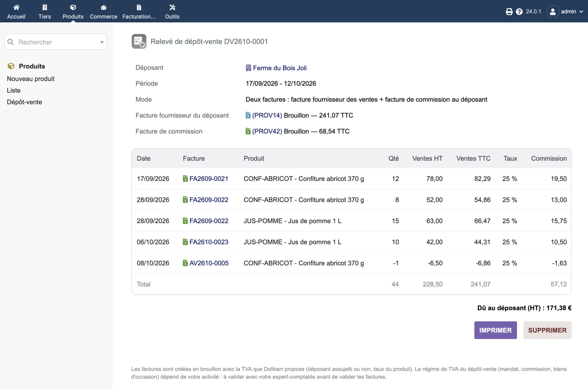Open the Rechercher dropdown arrow
Image resolution: width=588 pixels, height=389 pixels.
click(102, 42)
